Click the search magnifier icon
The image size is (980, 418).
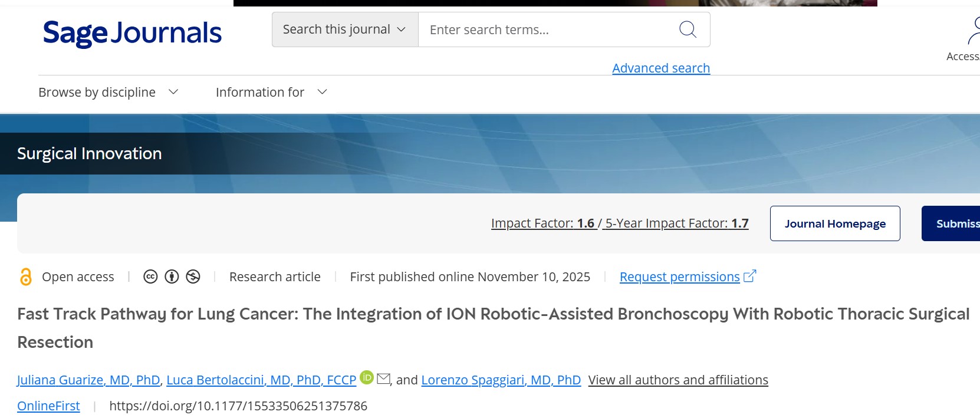point(687,29)
